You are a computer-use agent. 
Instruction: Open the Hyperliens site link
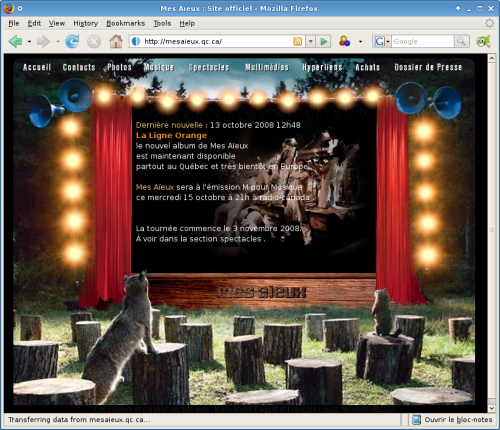coord(322,67)
